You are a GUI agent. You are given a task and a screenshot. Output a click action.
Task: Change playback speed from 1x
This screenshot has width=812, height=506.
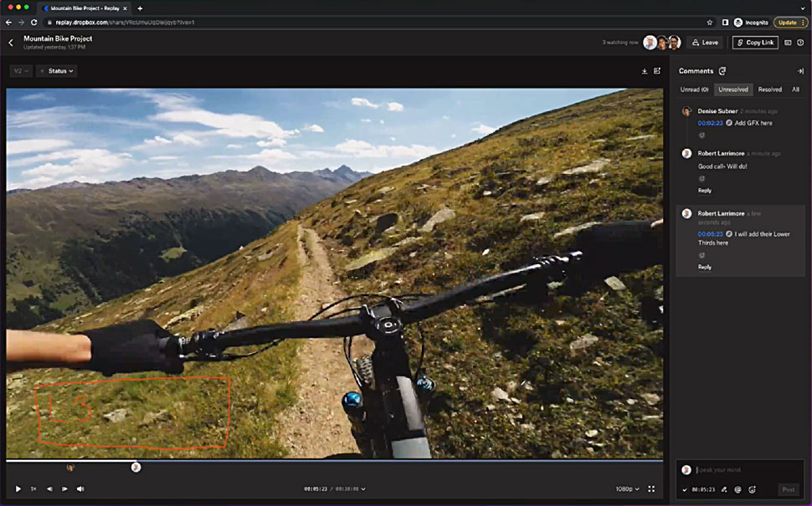pyautogui.click(x=33, y=489)
